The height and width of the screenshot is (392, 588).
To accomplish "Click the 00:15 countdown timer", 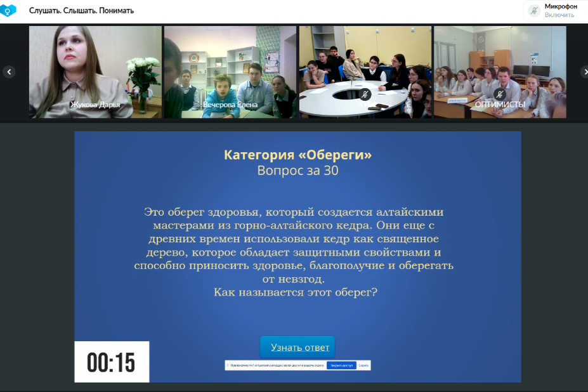I will (x=112, y=362).
